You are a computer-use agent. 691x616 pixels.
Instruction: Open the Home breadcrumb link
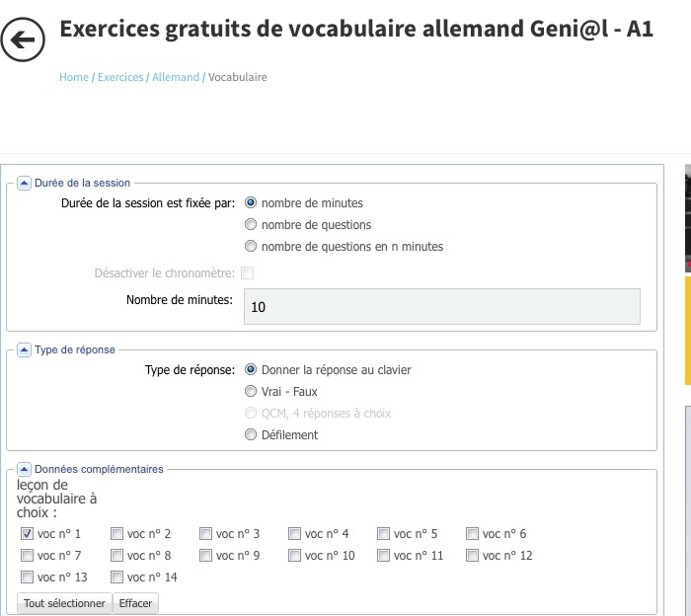(74, 77)
